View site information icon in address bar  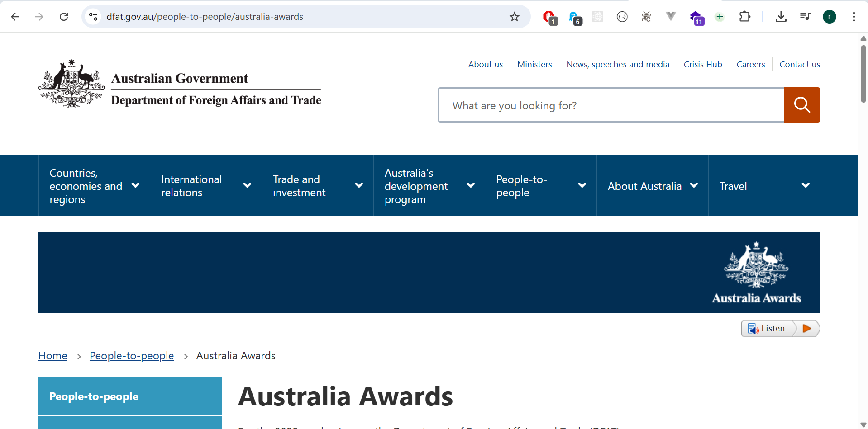[x=93, y=17]
